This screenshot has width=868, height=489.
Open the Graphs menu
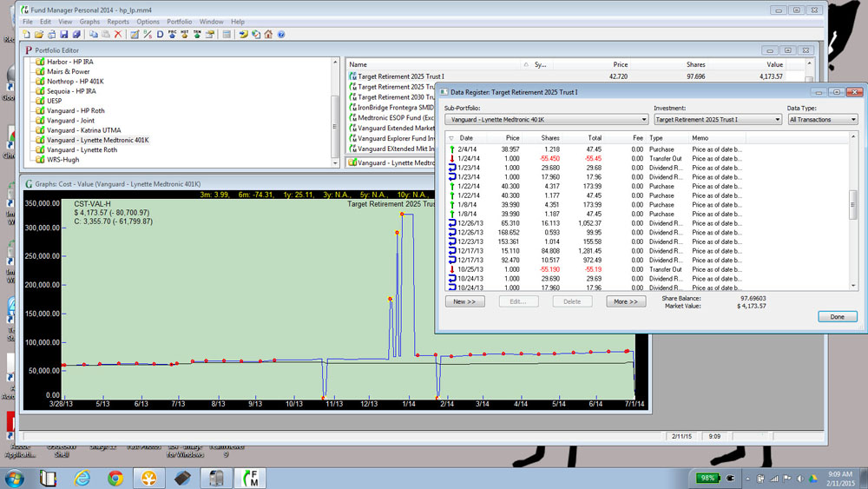(89, 22)
